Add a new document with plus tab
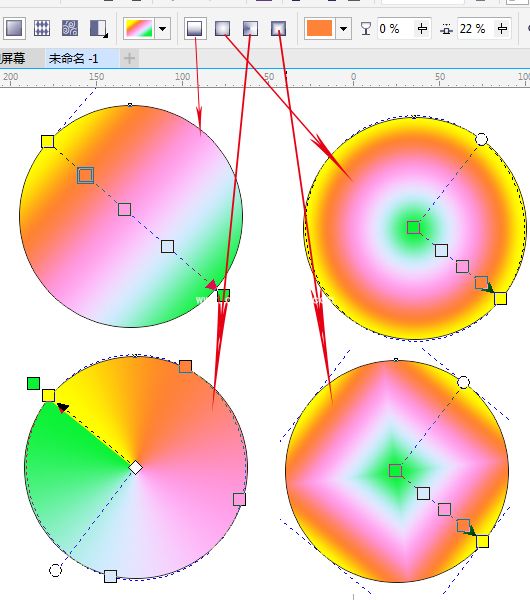530x600 pixels. point(129,59)
